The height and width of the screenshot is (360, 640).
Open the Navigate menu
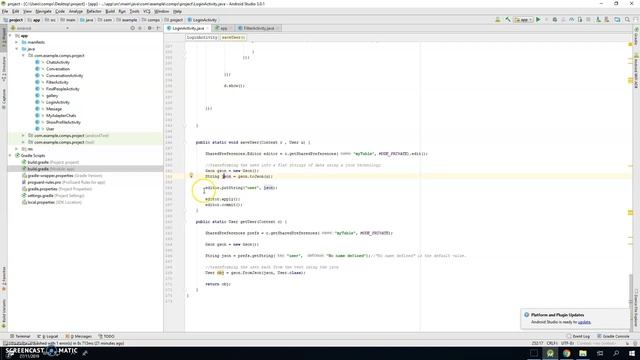tap(43, 11)
